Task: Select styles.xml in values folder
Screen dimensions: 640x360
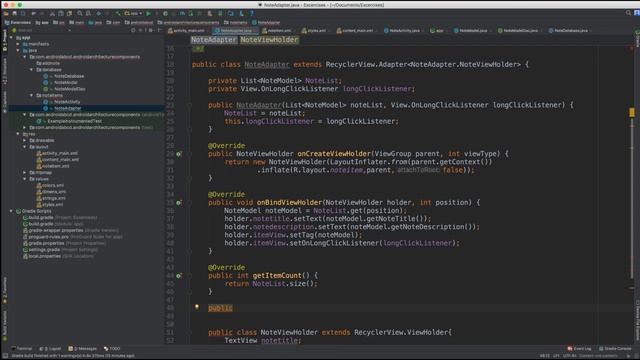Action: [52, 204]
